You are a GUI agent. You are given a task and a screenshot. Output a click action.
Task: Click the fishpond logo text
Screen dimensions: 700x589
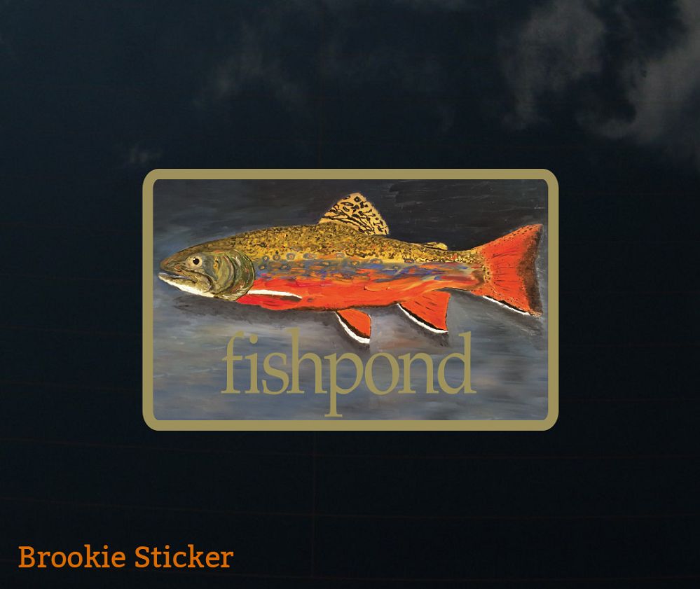click(x=348, y=373)
